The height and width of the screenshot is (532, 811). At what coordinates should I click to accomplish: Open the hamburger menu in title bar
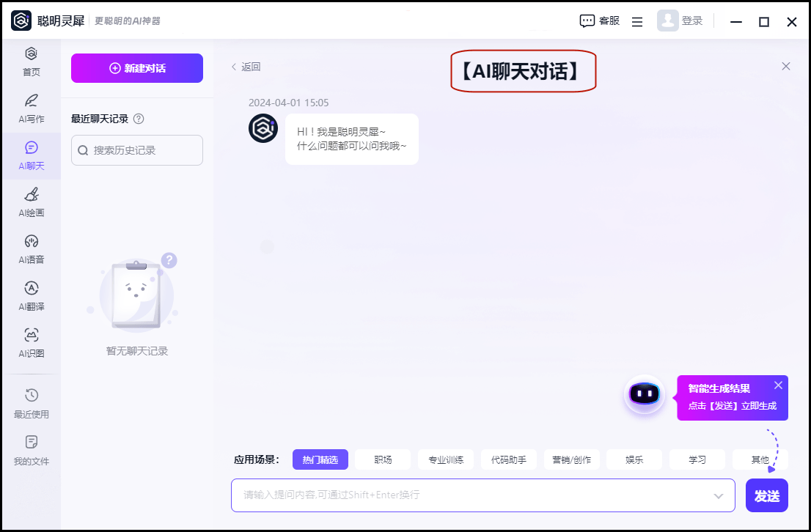[x=637, y=22]
